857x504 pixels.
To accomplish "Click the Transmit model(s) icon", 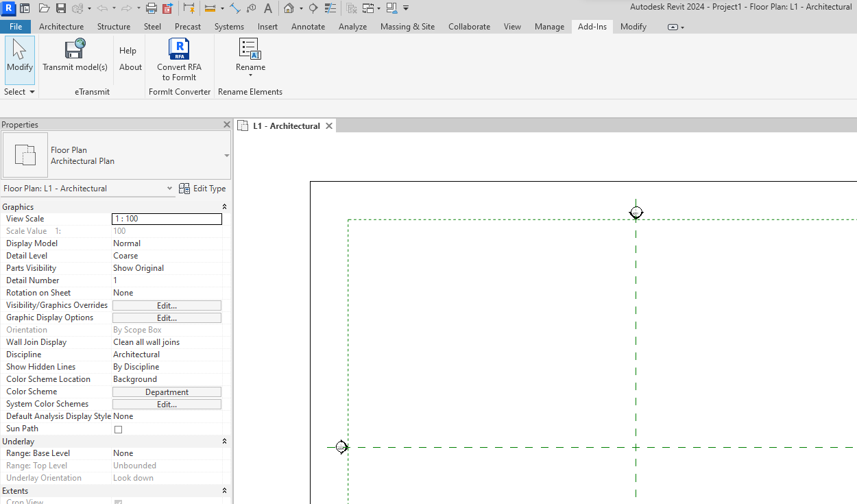I will coord(75,49).
